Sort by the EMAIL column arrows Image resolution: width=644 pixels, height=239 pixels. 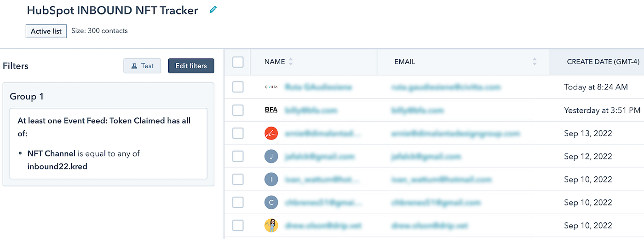click(x=535, y=62)
